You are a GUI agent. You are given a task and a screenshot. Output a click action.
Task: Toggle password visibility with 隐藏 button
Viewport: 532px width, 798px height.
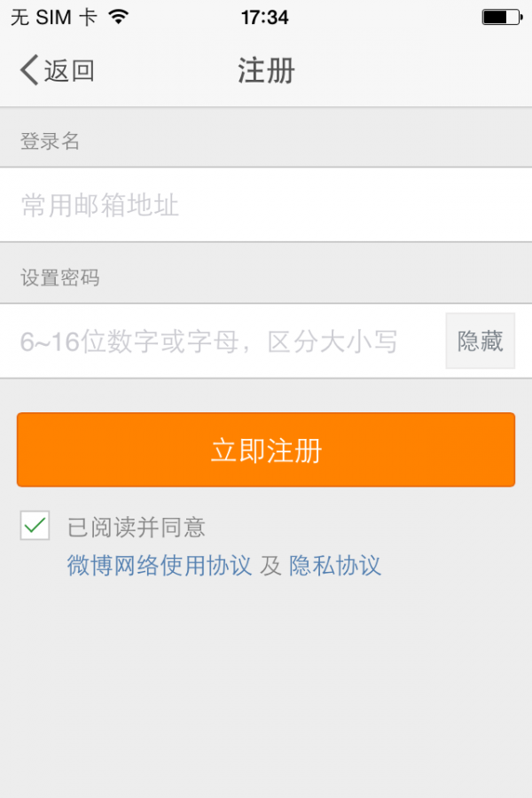480,341
